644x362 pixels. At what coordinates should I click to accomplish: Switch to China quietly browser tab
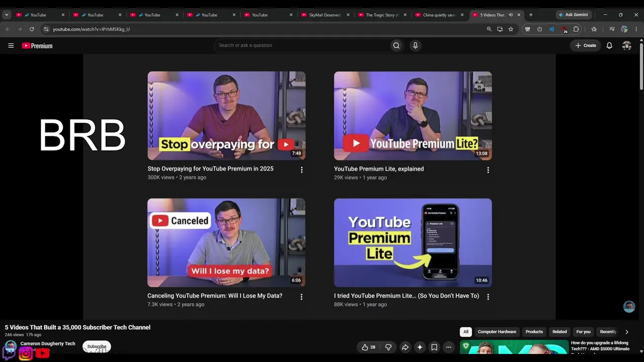[439, 15]
